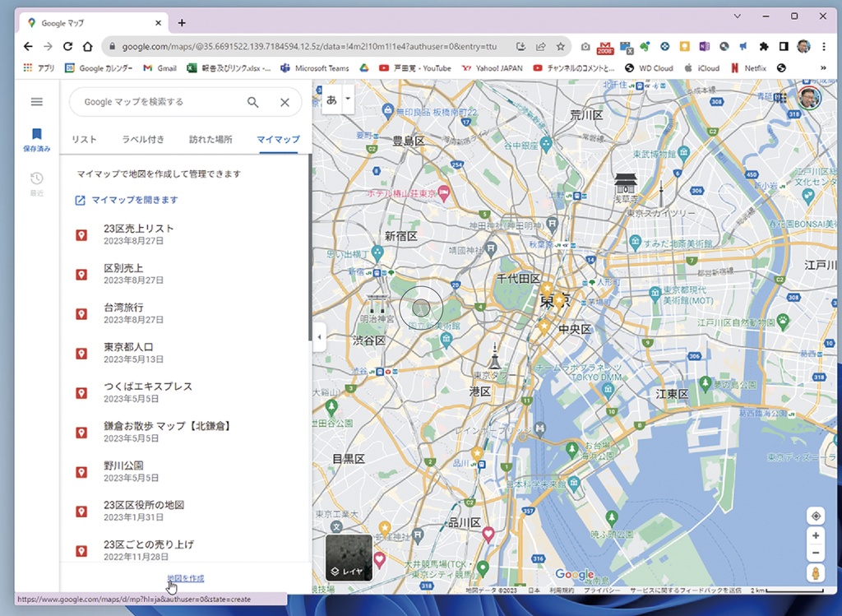Click the show my location button

tap(816, 516)
